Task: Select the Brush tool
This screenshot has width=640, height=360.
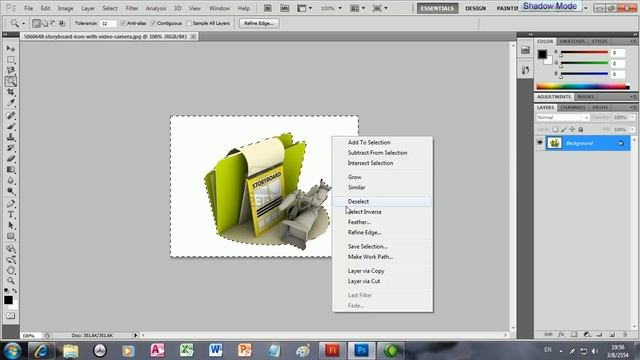Action: pos(11,126)
